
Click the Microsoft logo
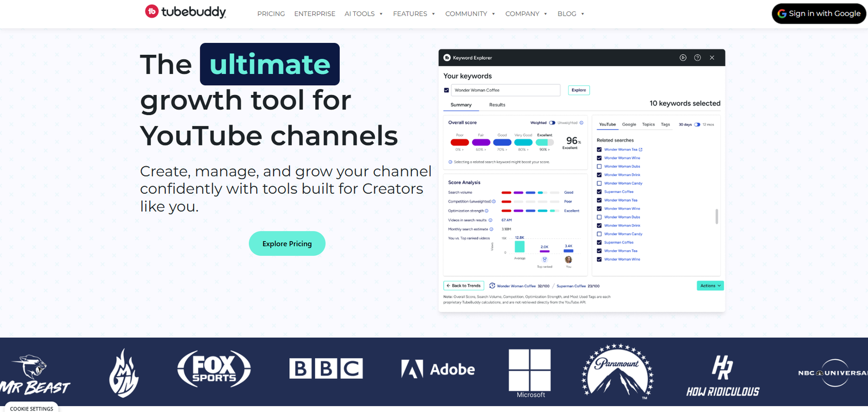(530, 373)
